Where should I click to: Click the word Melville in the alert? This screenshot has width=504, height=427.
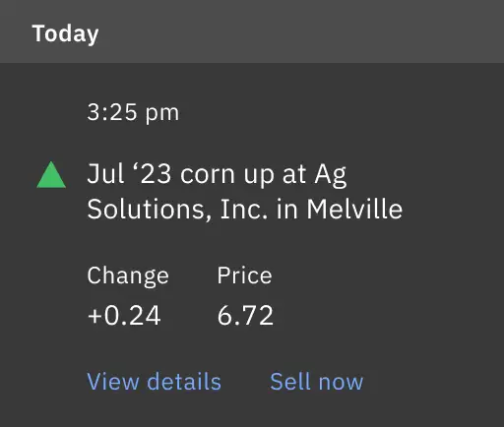point(354,209)
